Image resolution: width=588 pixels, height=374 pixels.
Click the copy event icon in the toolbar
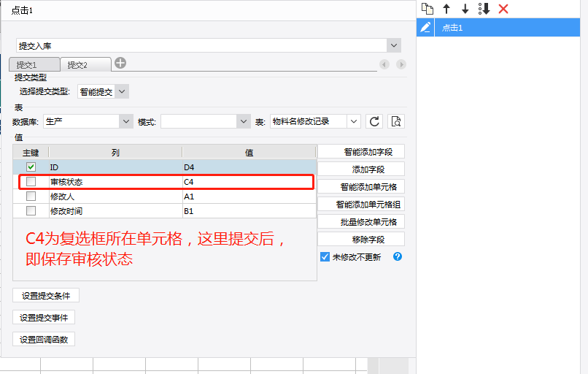point(427,9)
